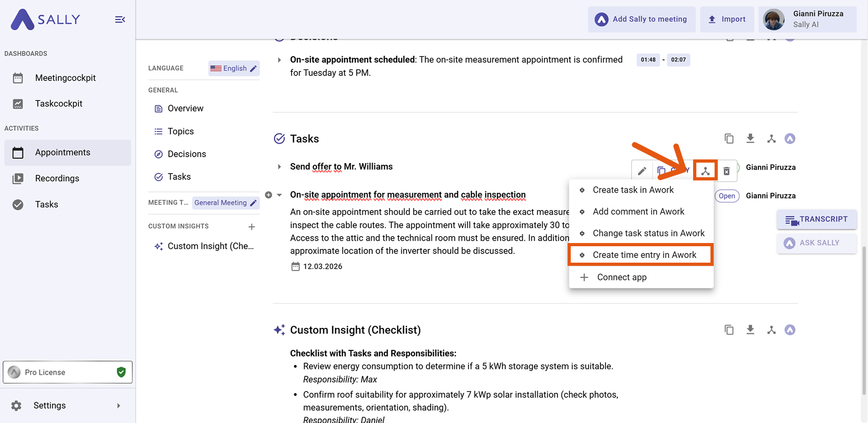Download the Tasks section

coord(750,138)
